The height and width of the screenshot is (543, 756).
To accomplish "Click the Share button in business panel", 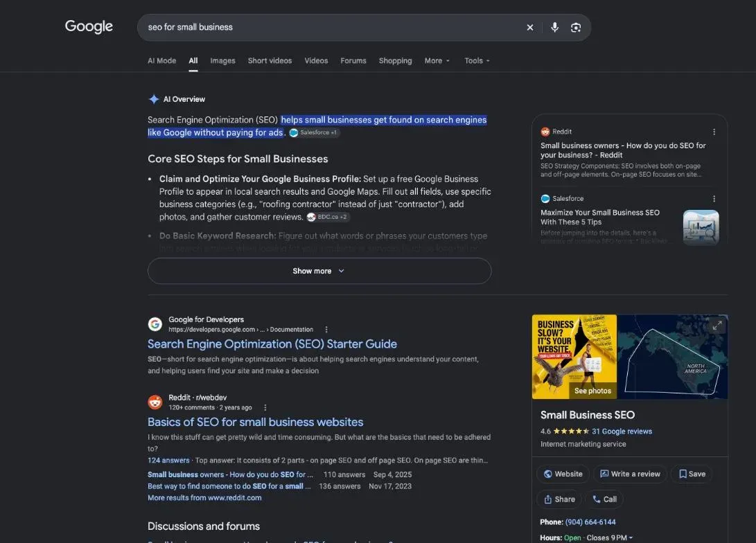I will [x=559, y=499].
